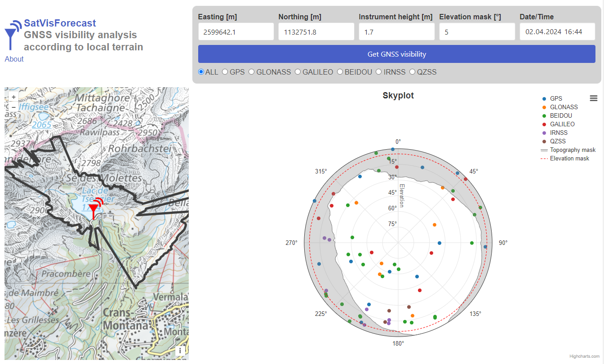Viewport: 604px width, 364px height.
Task: Open the map attribution info icon
Action: pyautogui.click(x=180, y=351)
